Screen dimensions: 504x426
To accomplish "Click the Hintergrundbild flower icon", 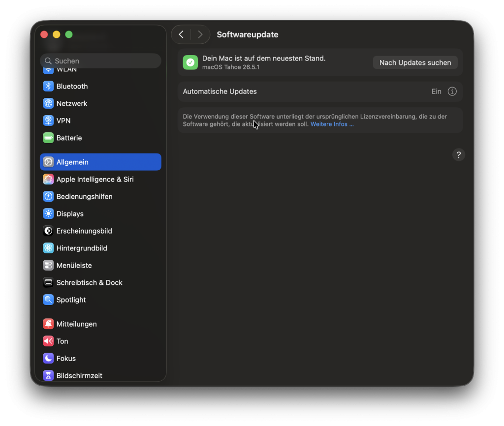I will point(48,248).
